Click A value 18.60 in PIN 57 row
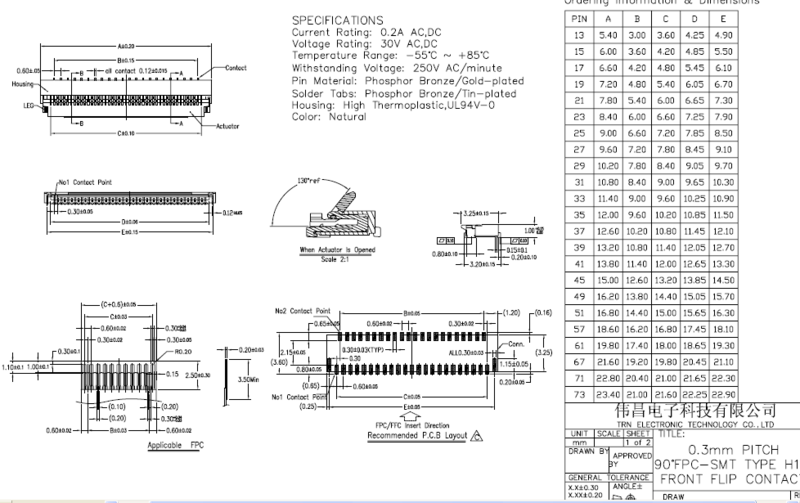The image size is (800, 503). (x=608, y=329)
